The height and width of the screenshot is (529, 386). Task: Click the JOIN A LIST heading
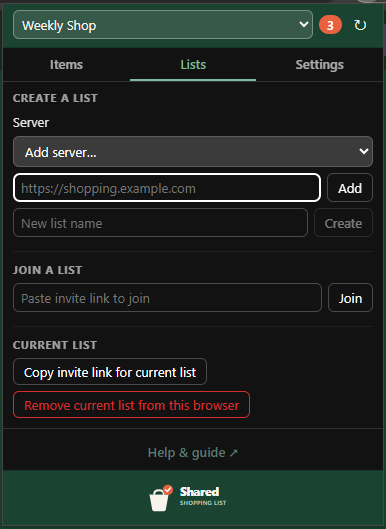tap(48, 270)
